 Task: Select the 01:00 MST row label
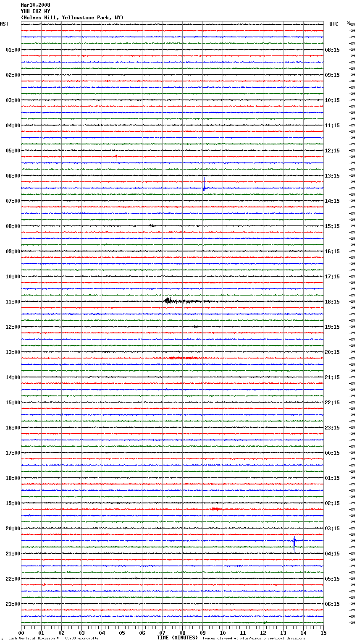point(13,50)
